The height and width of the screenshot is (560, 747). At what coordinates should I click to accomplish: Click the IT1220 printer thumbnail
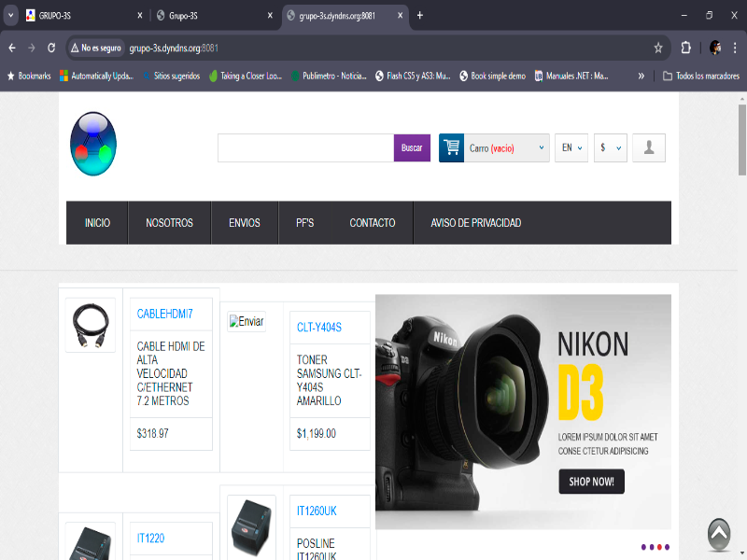(x=90, y=542)
